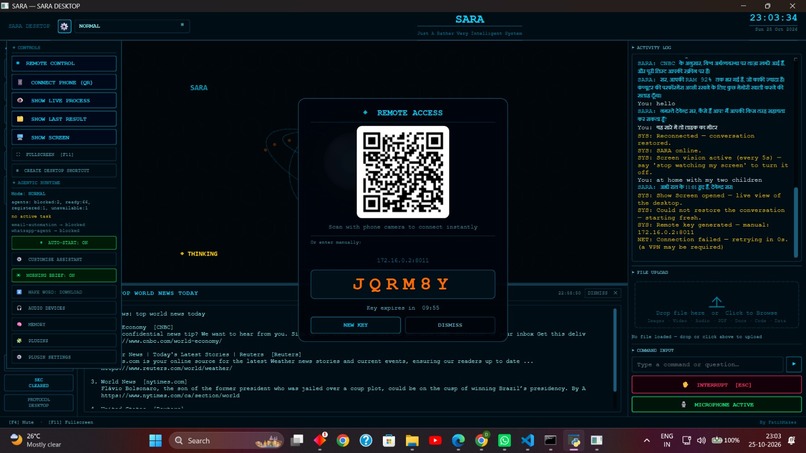Click the upload arrow icon
The image size is (806, 453).
[717, 302]
